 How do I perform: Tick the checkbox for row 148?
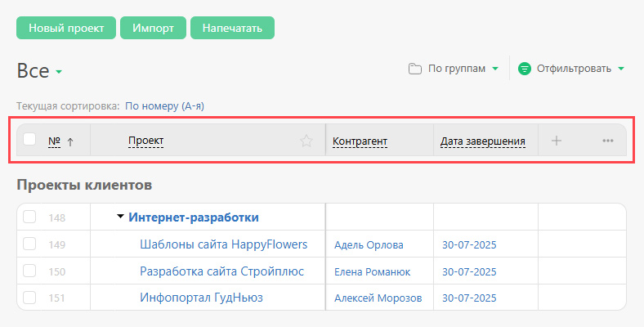[29, 217]
